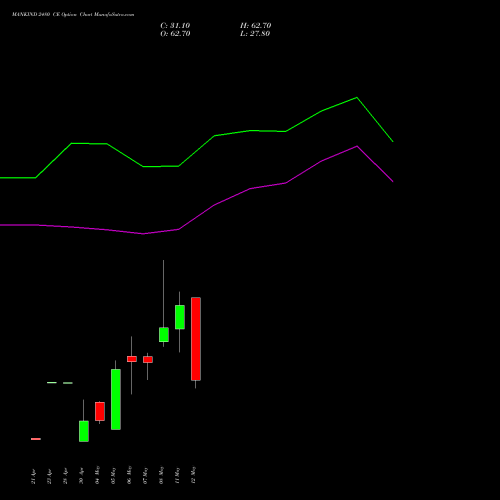
Task: Click the 08 May date label
Action: (x=162, y=475)
